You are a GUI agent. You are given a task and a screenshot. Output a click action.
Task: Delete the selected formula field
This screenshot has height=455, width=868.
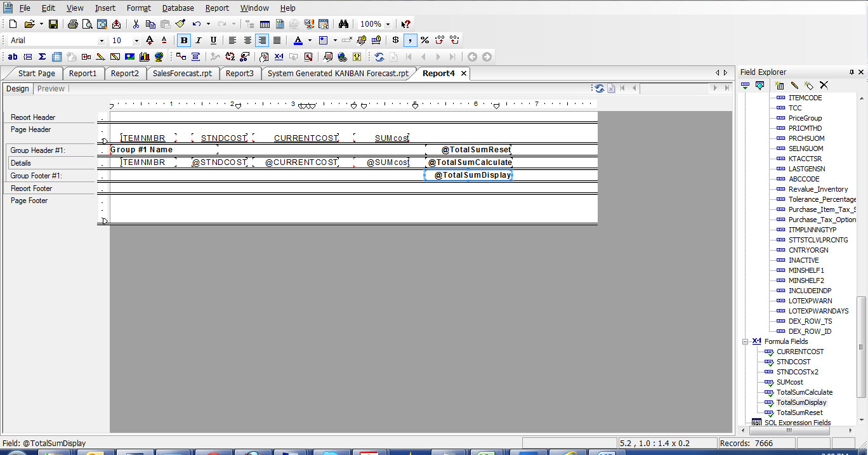[824, 85]
